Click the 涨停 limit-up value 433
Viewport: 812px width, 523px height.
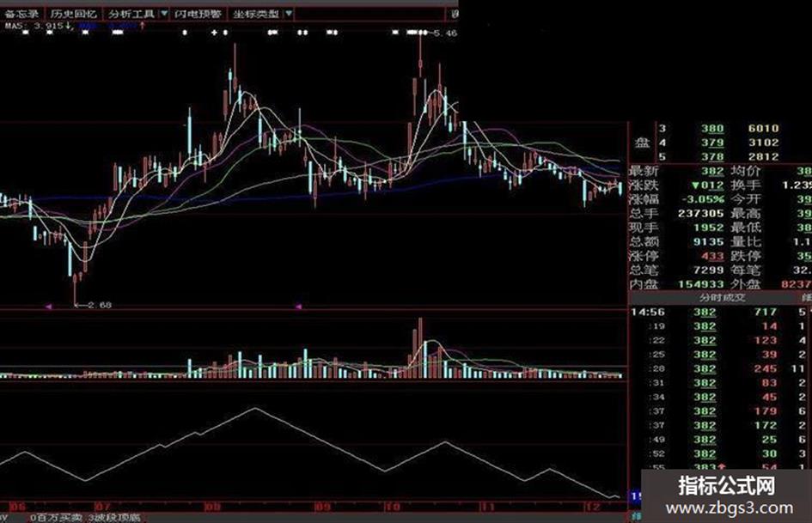pyautogui.click(x=712, y=256)
